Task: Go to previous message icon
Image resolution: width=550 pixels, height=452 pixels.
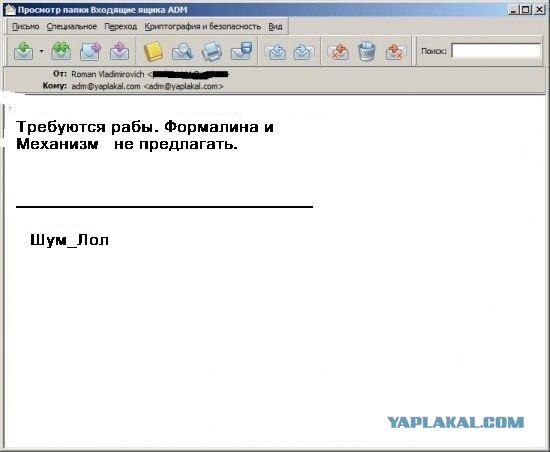Action: click(x=275, y=52)
